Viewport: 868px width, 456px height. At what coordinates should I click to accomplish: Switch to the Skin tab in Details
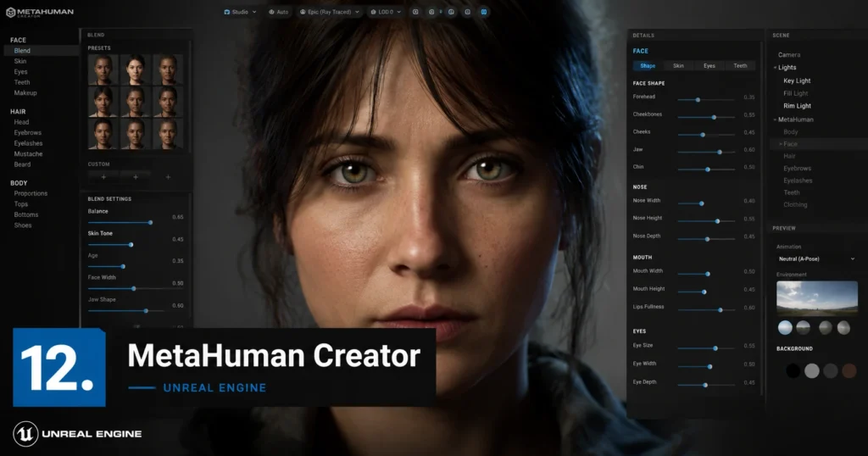pos(678,66)
